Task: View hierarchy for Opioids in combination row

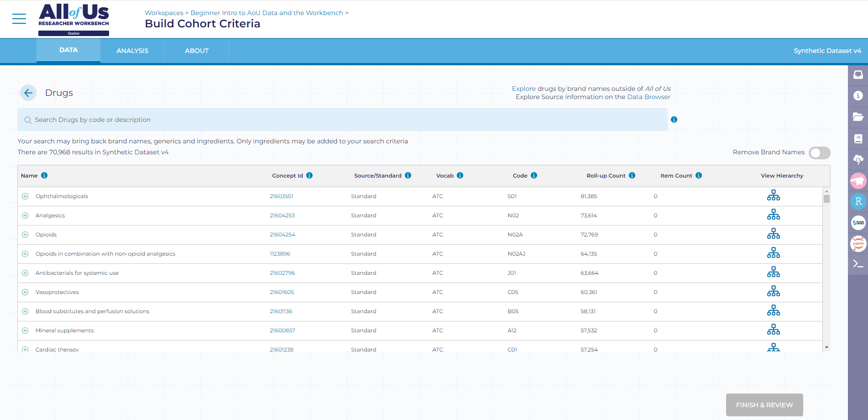Action: point(774,253)
